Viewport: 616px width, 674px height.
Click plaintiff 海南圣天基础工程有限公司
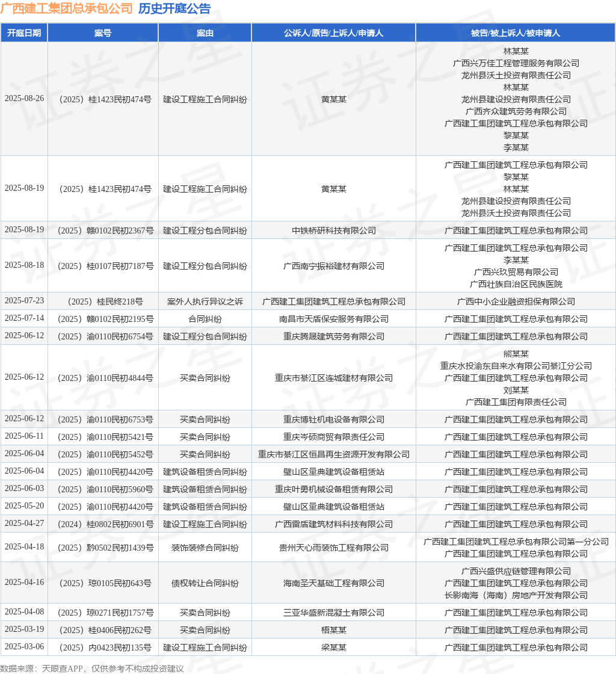(x=334, y=583)
